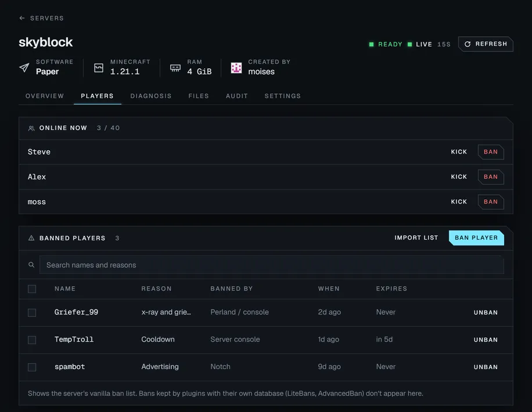The image size is (532, 412).
Task: Click the '2d ago' when value
Action: [x=329, y=312]
